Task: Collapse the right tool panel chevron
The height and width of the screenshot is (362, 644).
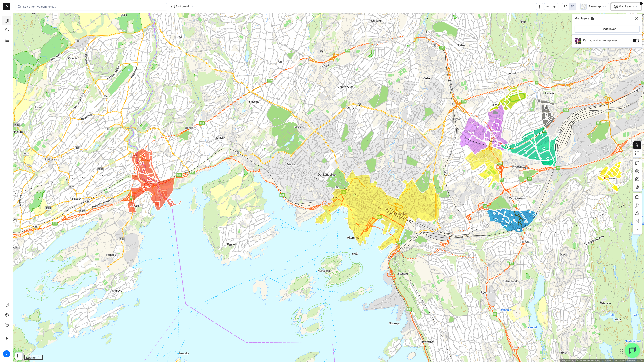Action: 637,230
